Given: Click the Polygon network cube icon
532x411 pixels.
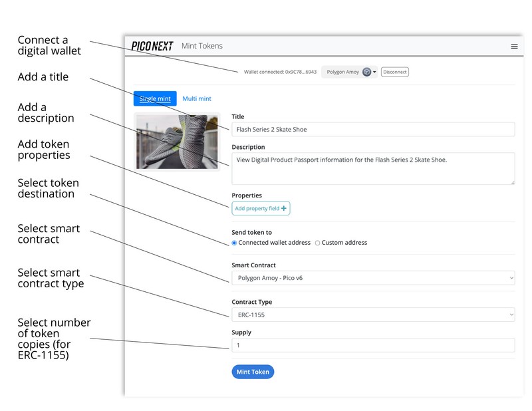Looking at the screenshot, I should [366, 72].
